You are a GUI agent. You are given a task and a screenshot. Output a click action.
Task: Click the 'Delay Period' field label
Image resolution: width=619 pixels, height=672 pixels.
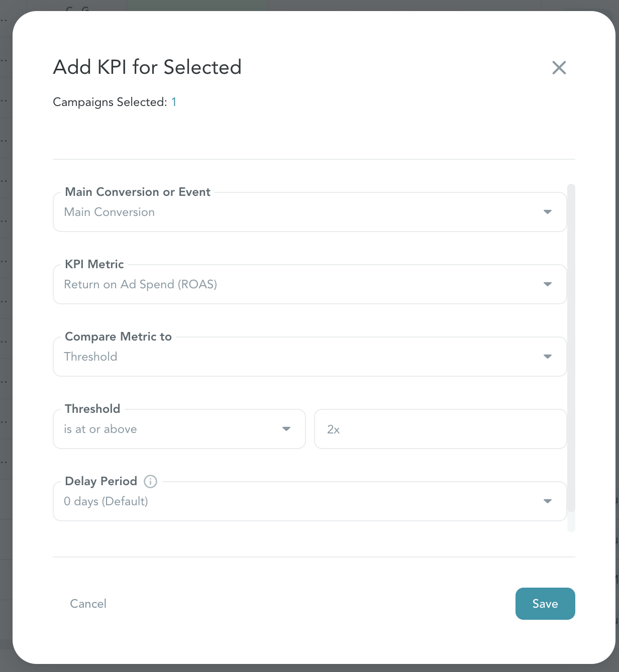(x=101, y=481)
